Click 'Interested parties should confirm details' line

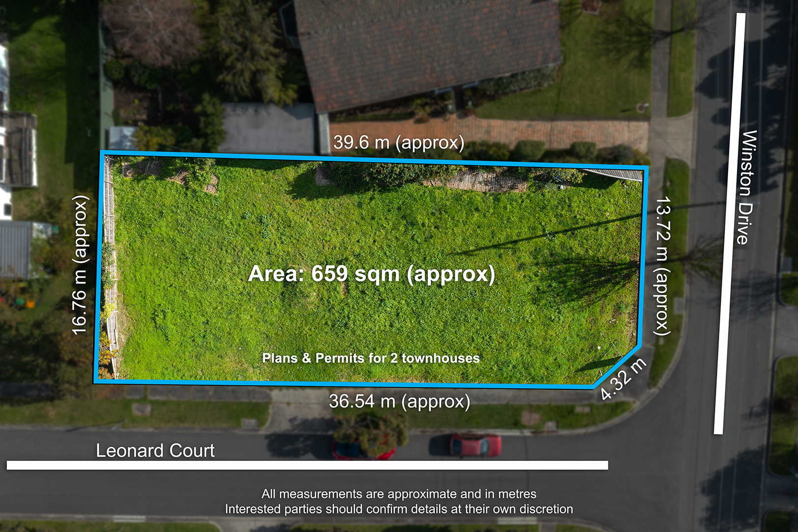pyautogui.click(x=399, y=509)
